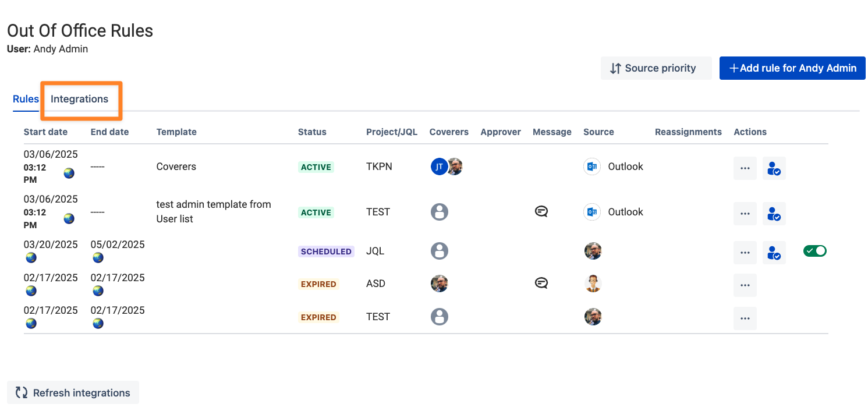This screenshot has height=418, width=868.
Task: Click globe under ASD row start date
Action: pyautogui.click(x=31, y=291)
